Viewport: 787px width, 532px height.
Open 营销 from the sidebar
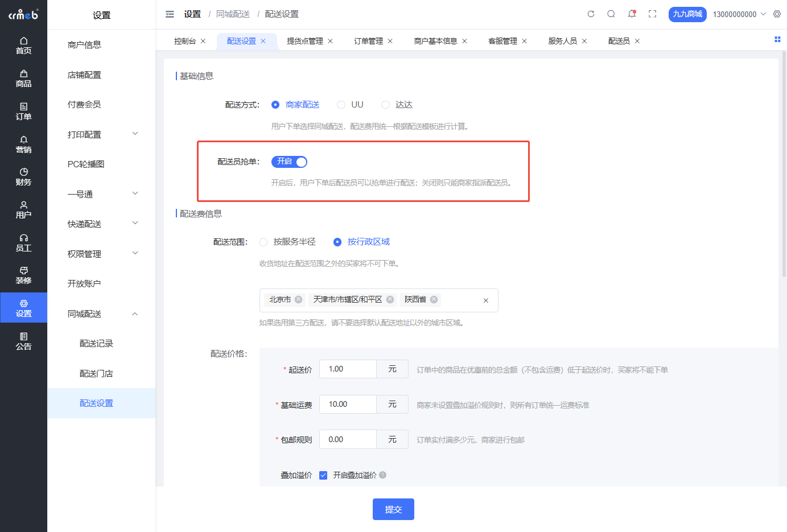tap(24, 144)
